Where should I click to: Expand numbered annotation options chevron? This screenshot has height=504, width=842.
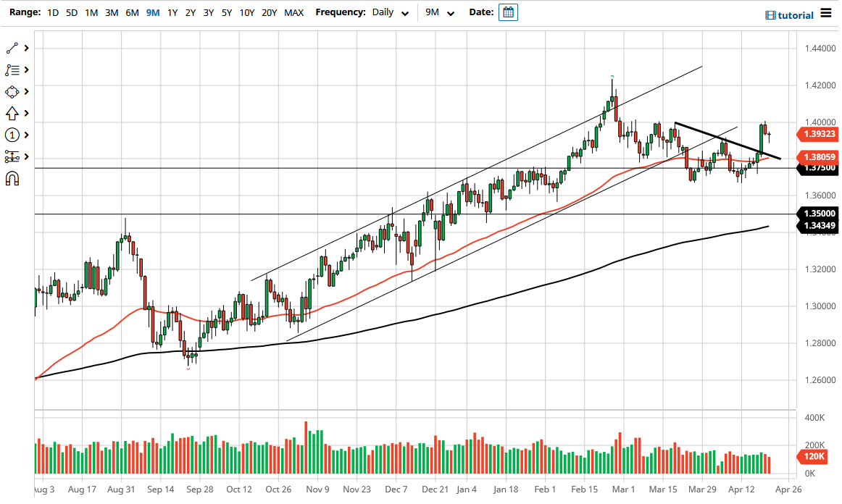[26, 135]
